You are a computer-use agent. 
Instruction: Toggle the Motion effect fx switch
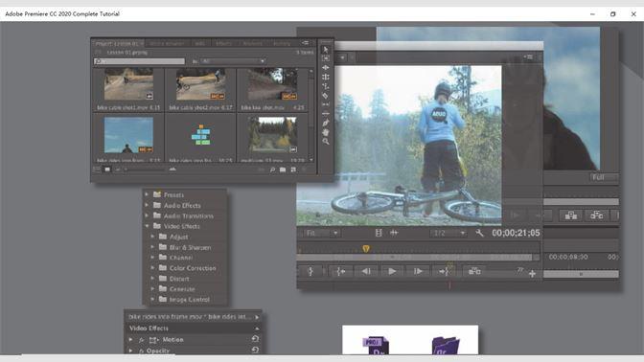[141, 340]
